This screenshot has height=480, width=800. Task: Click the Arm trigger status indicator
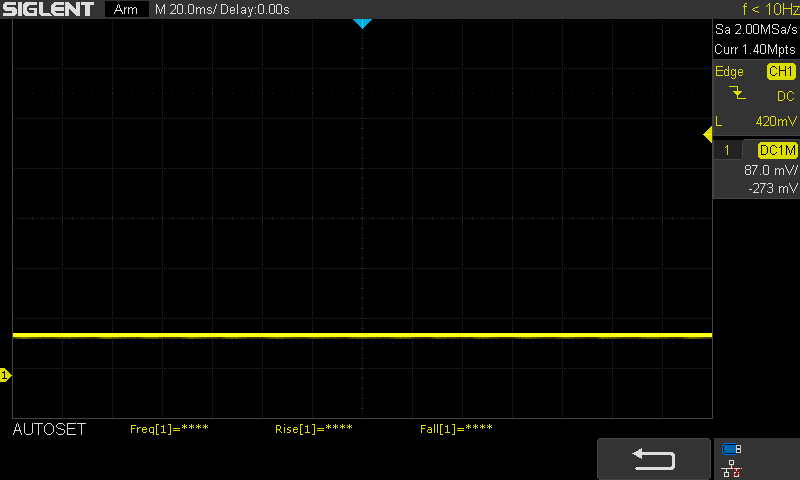pos(126,9)
